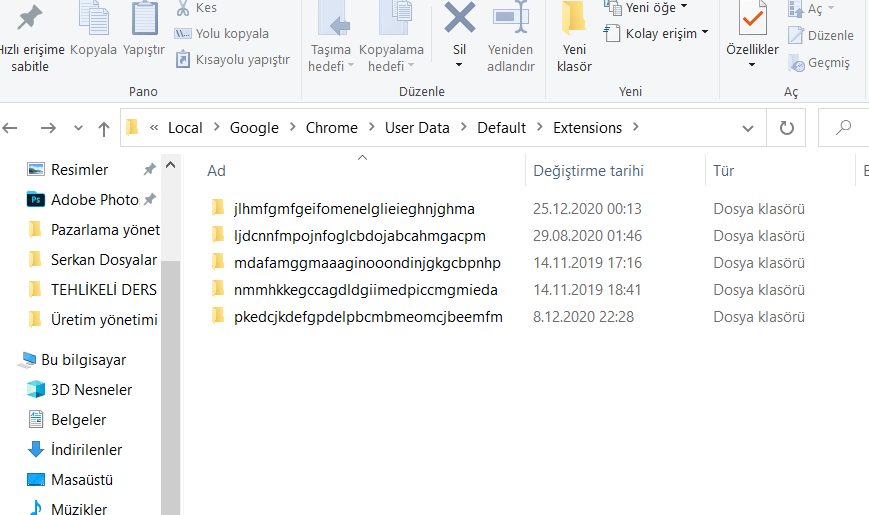Pin with Hızlı erişime sabitle icon
The height and width of the screenshot is (515, 869).
30,18
